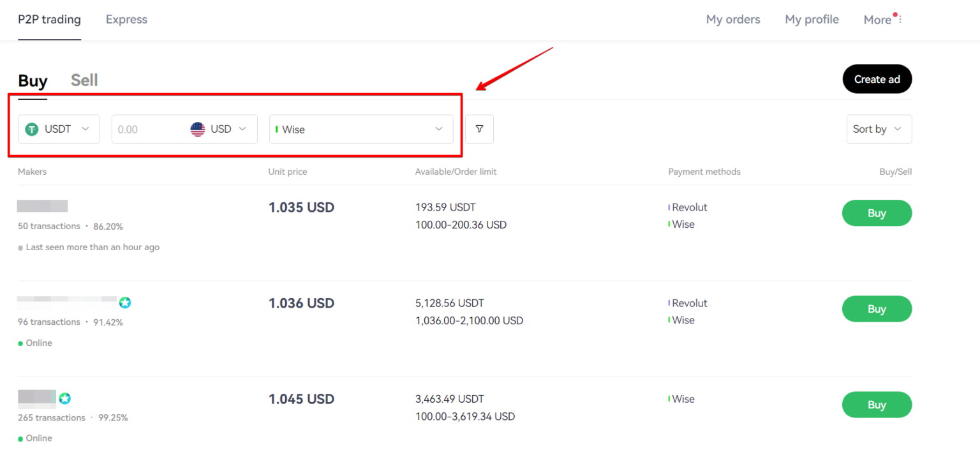This screenshot has height=471, width=980.
Task: Click the green online dot under the second maker
Action: [20, 343]
